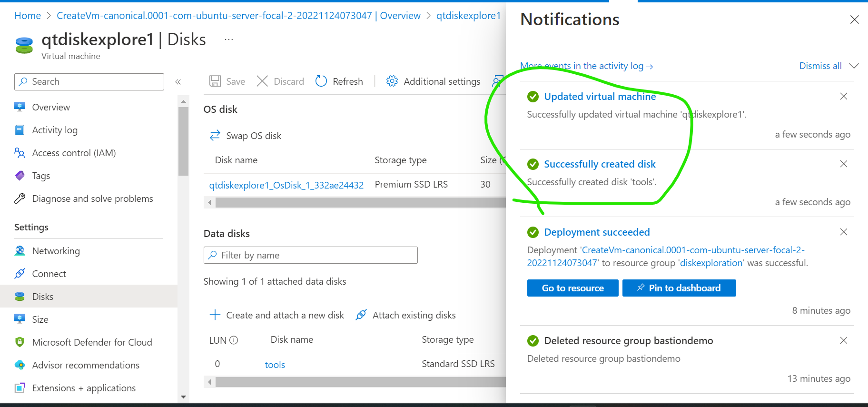Click the Overview monitor icon in sidebar
Viewport: 868px width, 407px height.
tap(20, 107)
